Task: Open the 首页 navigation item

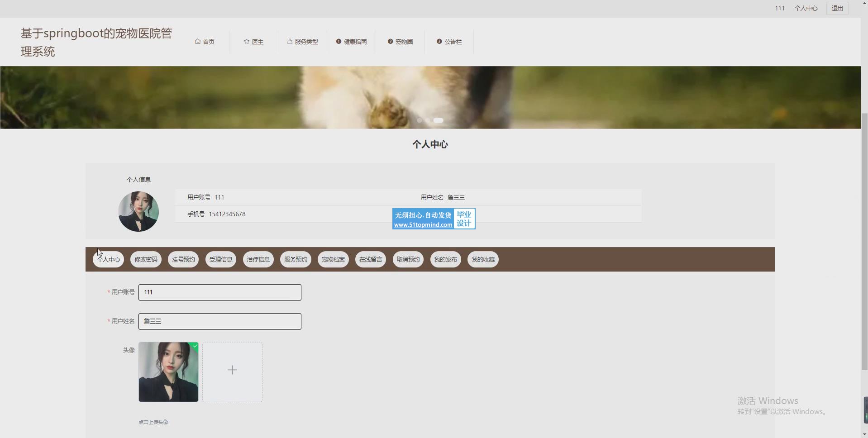Action: pyautogui.click(x=205, y=42)
